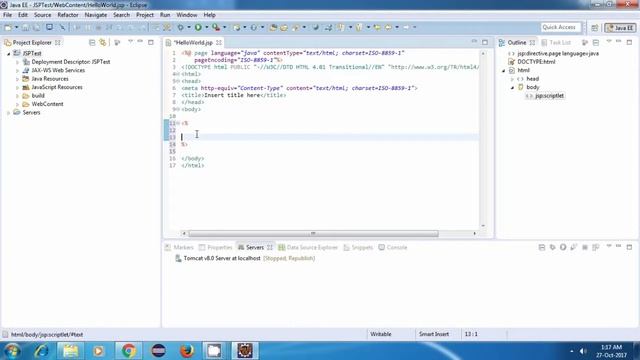
Task: Select DOCTYPE:html in the Outline
Action: [x=536, y=62]
